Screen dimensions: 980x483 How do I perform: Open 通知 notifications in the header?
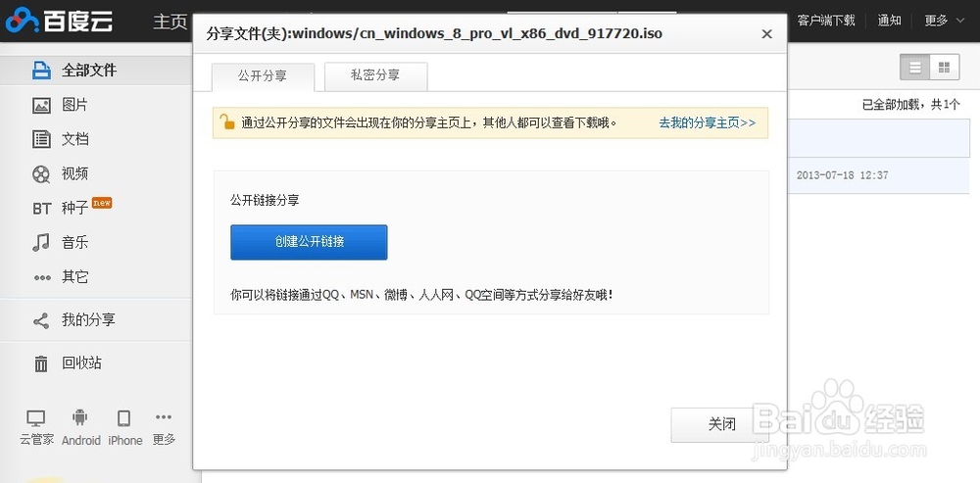tap(889, 21)
